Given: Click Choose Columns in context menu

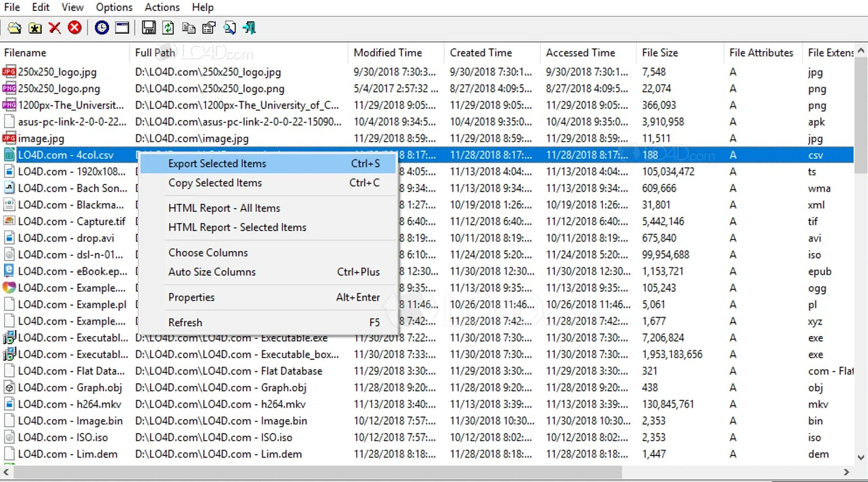Looking at the screenshot, I should point(269,252).
